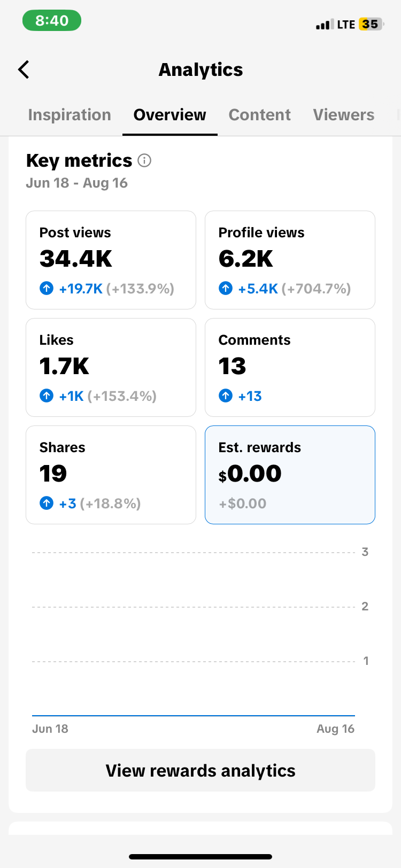Go to the Viewers tab
Screen dimensions: 401x868
(344, 115)
